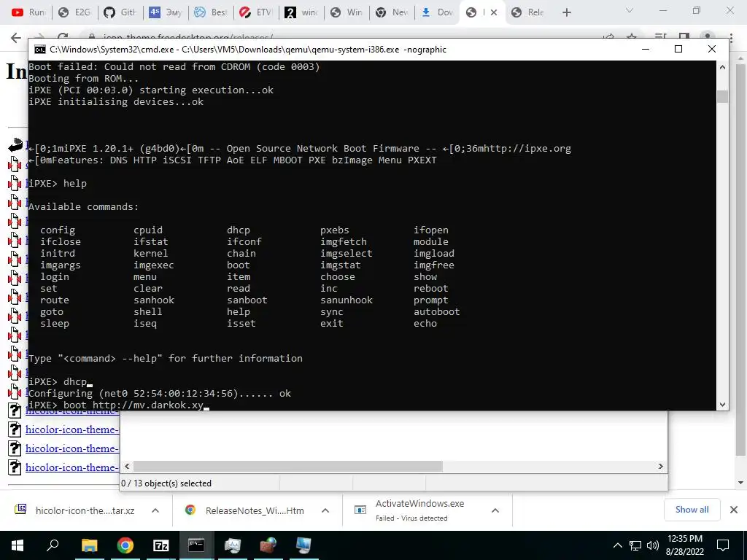Click cmd window scrollbar down arrow
The width and height of the screenshot is (747, 560).
[x=722, y=404]
